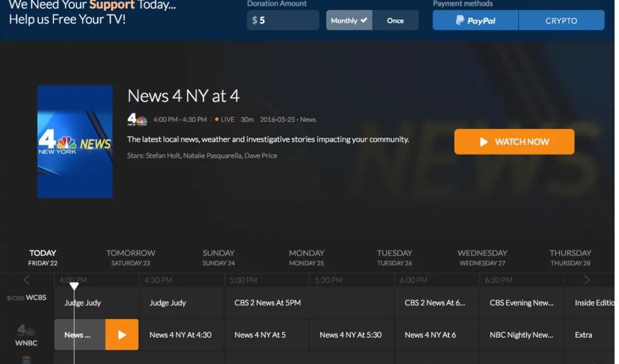Click the Stars cast line
The height and width of the screenshot is (364, 619).
pyautogui.click(x=202, y=156)
